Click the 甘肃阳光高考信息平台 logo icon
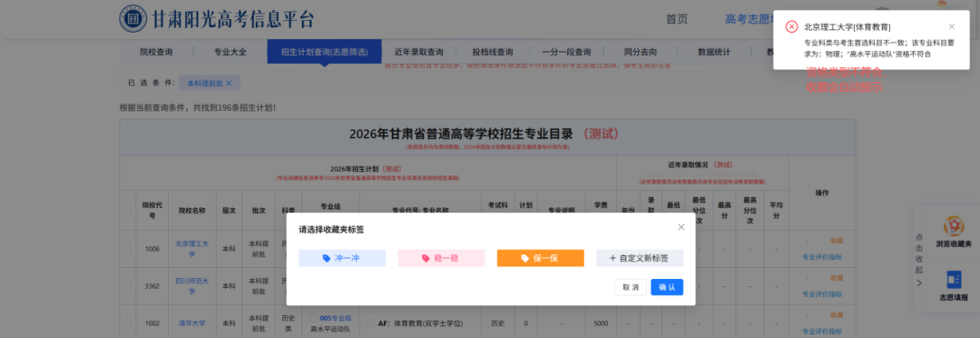This screenshot has height=338, width=980. (133, 19)
